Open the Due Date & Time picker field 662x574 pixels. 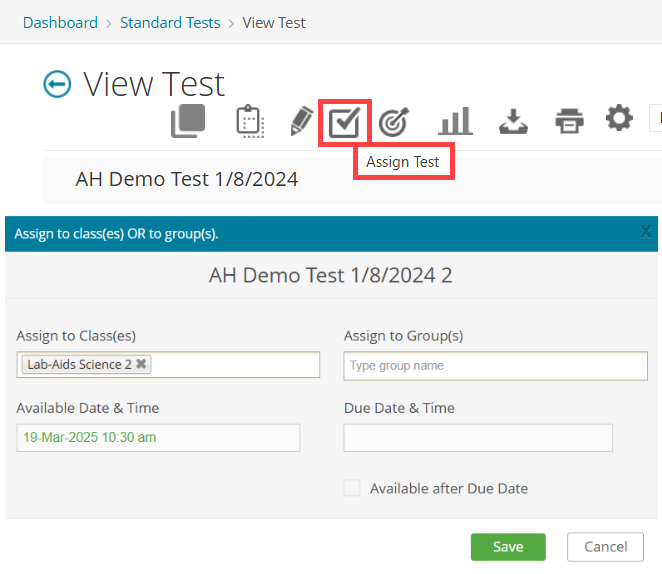pyautogui.click(x=478, y=438)
